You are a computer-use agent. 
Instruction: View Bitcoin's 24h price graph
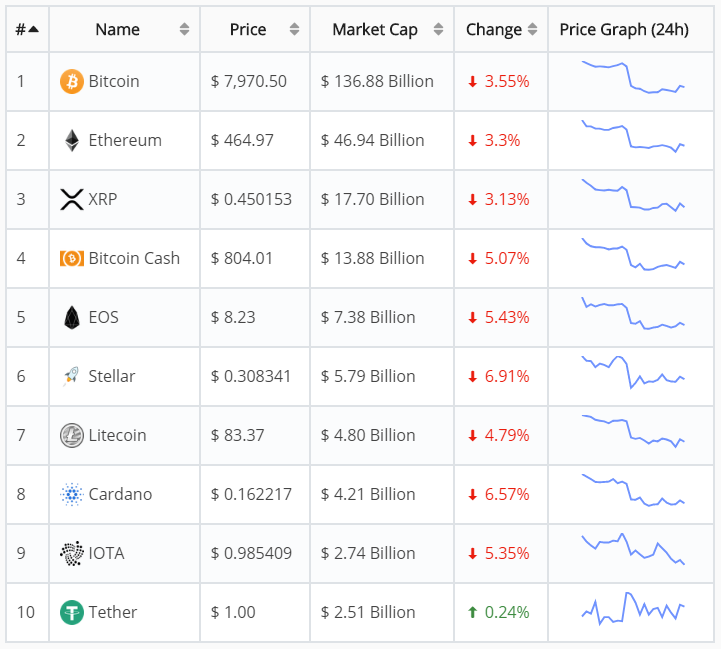point(632,79)
